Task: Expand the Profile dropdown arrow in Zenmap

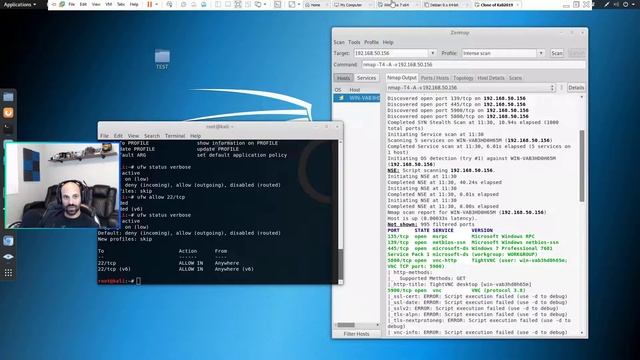Action: tap(541, 53)
